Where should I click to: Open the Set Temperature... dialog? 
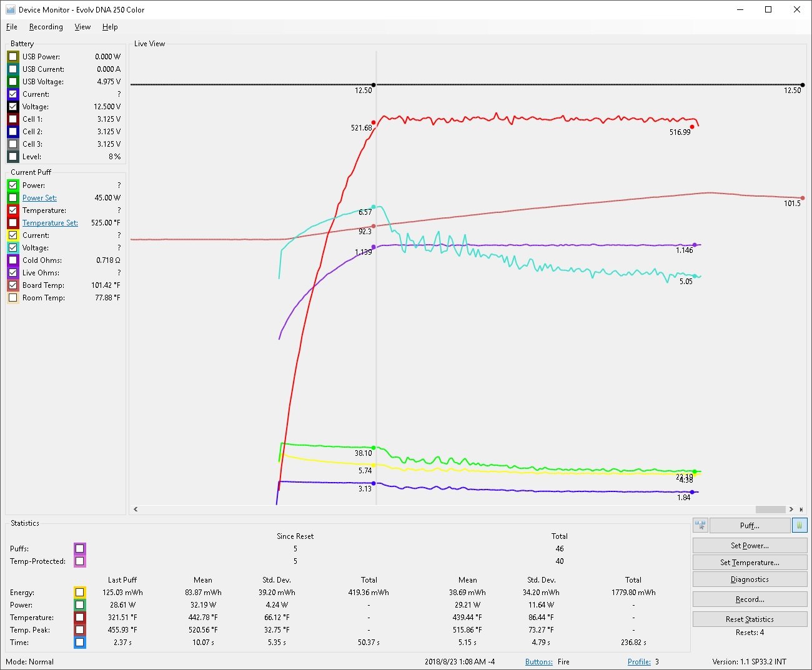[x=750, y=563]
